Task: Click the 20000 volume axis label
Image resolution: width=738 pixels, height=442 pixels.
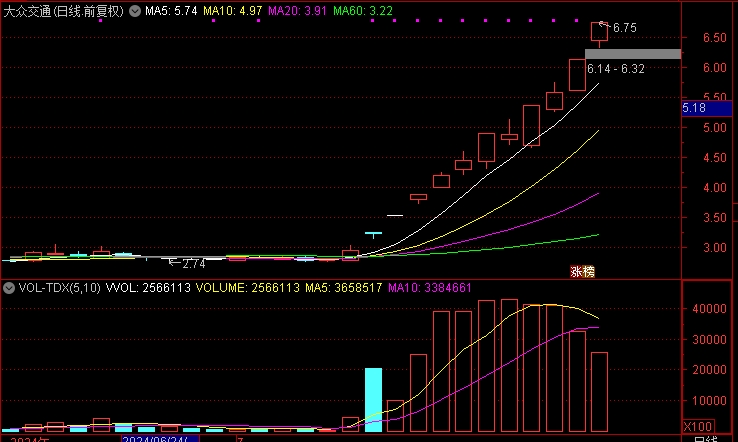Action: click(x=709, y=370)
